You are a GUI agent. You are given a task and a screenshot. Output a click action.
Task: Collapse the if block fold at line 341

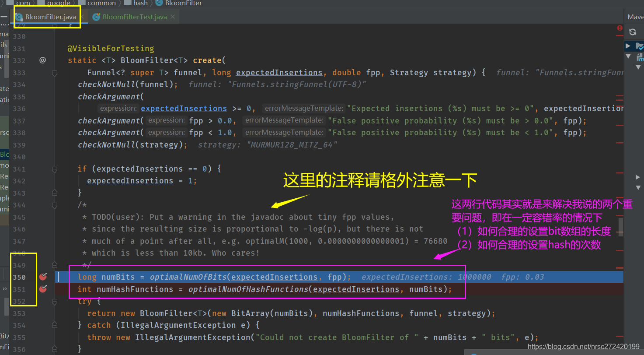point(55,169)
